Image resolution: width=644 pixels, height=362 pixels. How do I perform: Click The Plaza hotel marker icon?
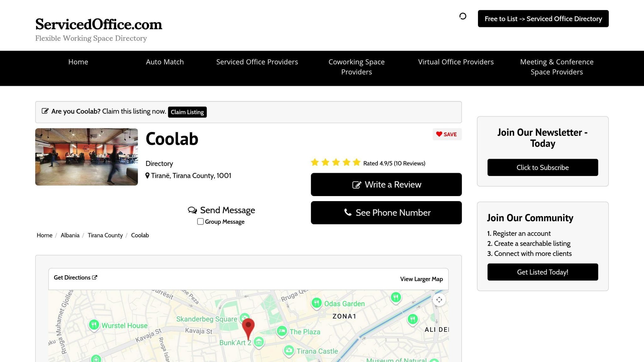tap(282, 331)
